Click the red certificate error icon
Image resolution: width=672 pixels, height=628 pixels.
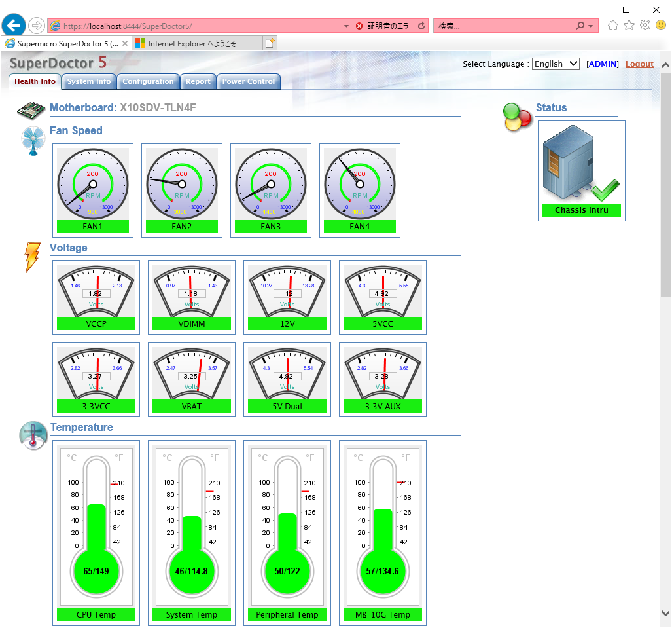point(359,26)
